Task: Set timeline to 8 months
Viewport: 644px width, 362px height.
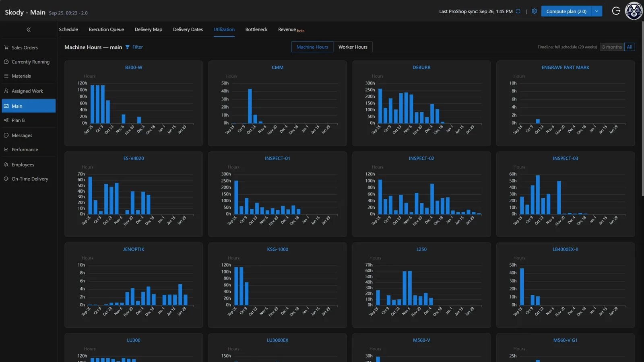Action: [612, 47]
